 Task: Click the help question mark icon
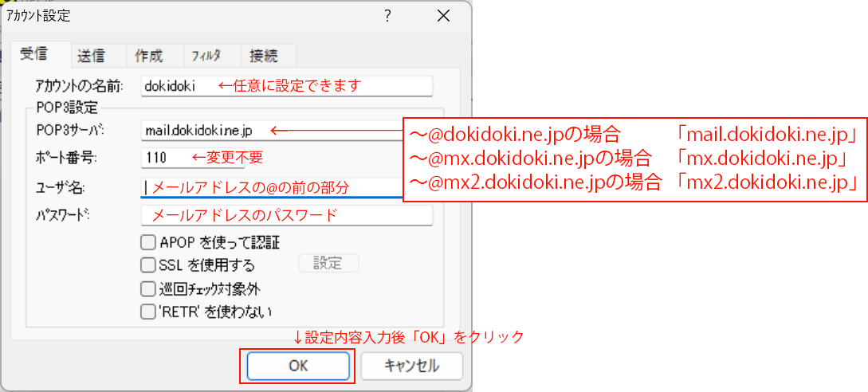pyautogui.click(x=387, y=16)
